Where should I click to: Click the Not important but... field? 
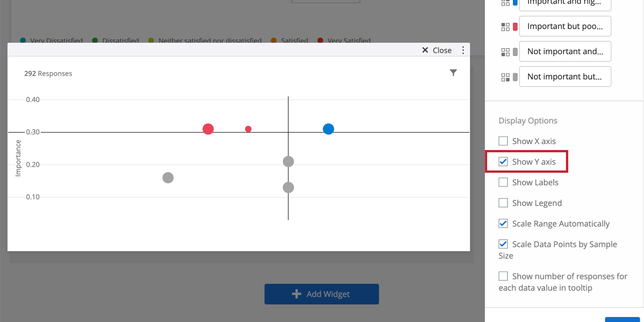(565, 77)
